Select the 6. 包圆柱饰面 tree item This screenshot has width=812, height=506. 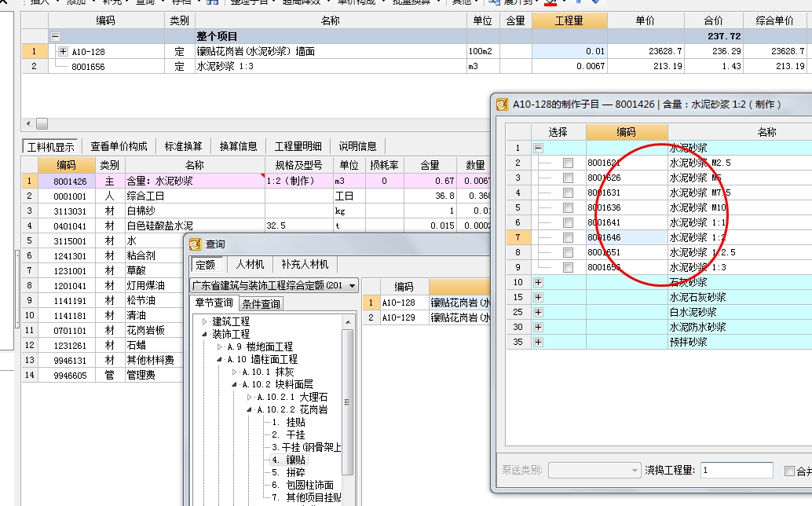(x=303, y=485)
